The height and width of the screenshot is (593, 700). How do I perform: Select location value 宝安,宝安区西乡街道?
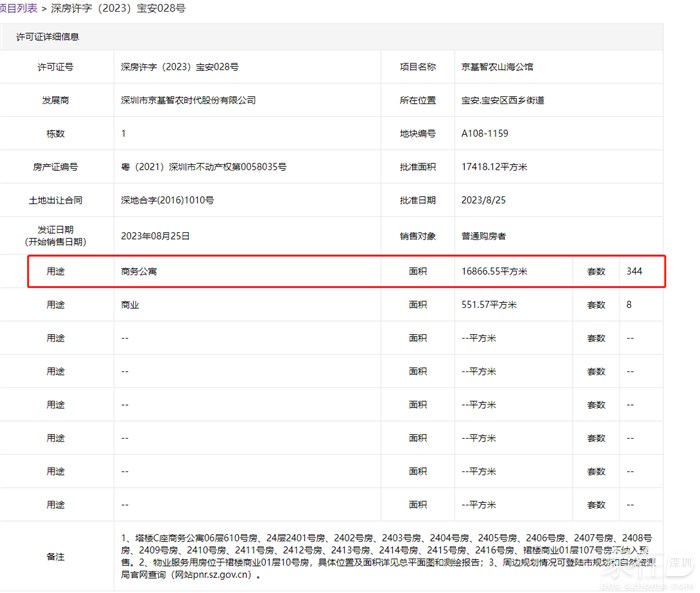point(505,101)
